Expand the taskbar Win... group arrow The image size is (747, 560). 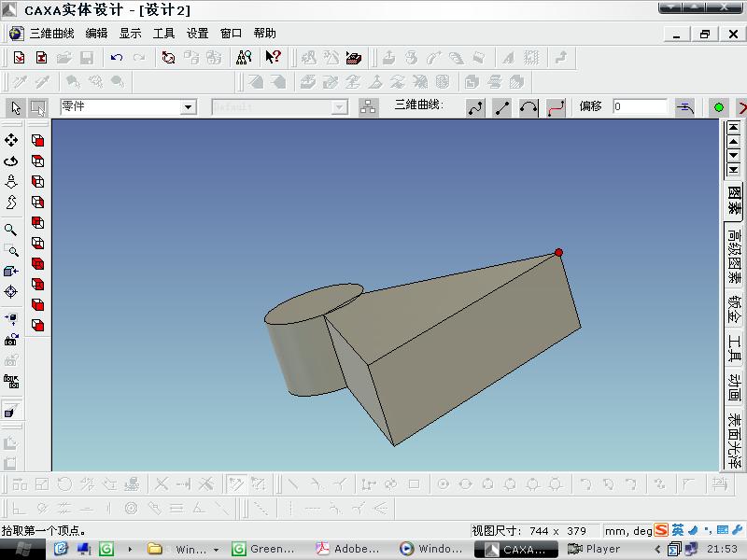pyautogui.click(x=216, y=550)
